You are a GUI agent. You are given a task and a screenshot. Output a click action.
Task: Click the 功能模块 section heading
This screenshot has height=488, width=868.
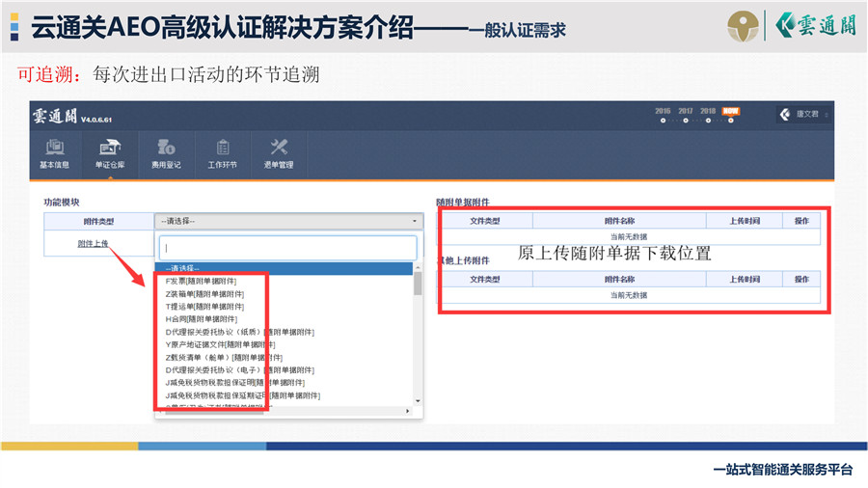[62, 203]
